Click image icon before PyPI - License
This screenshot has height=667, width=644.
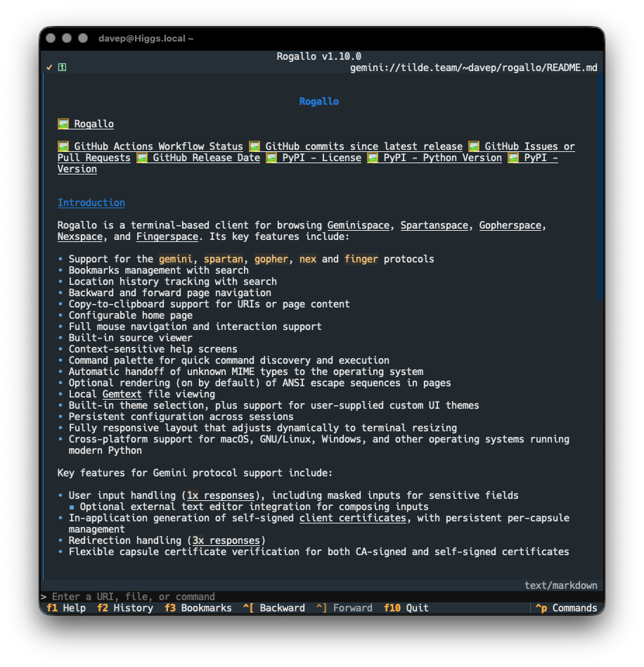tap(271, 158)
